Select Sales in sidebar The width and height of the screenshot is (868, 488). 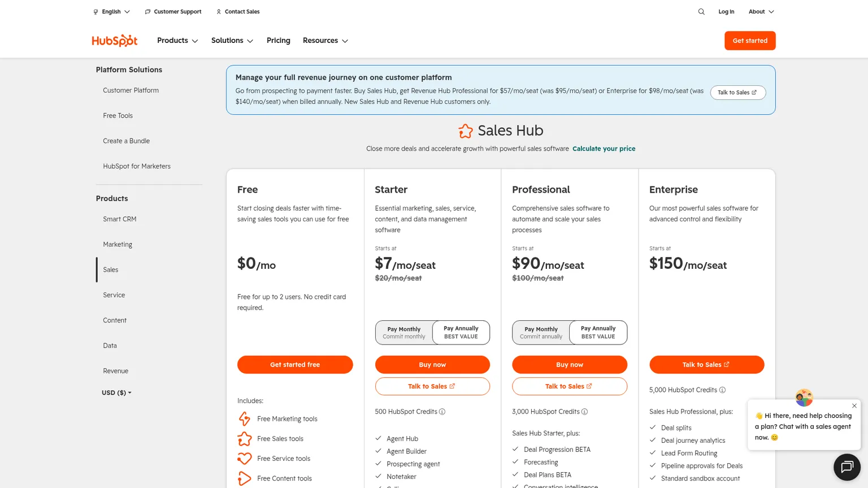point(110,270)
